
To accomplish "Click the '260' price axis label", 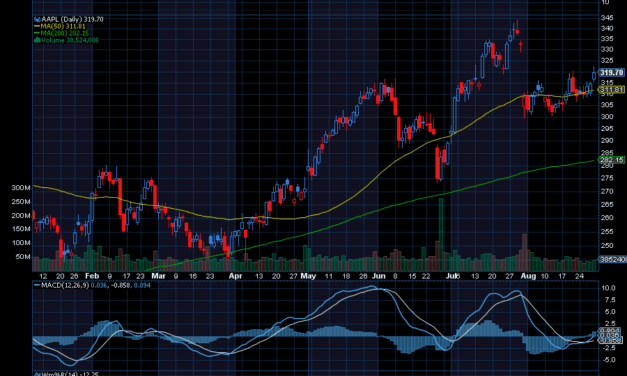I will (607, 218).
